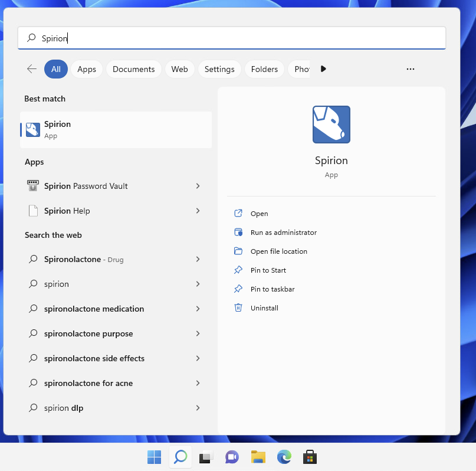Viewport: 476px width, 471px height.
Task: Switch to the Web filter tab
Action: pos(179,69)
